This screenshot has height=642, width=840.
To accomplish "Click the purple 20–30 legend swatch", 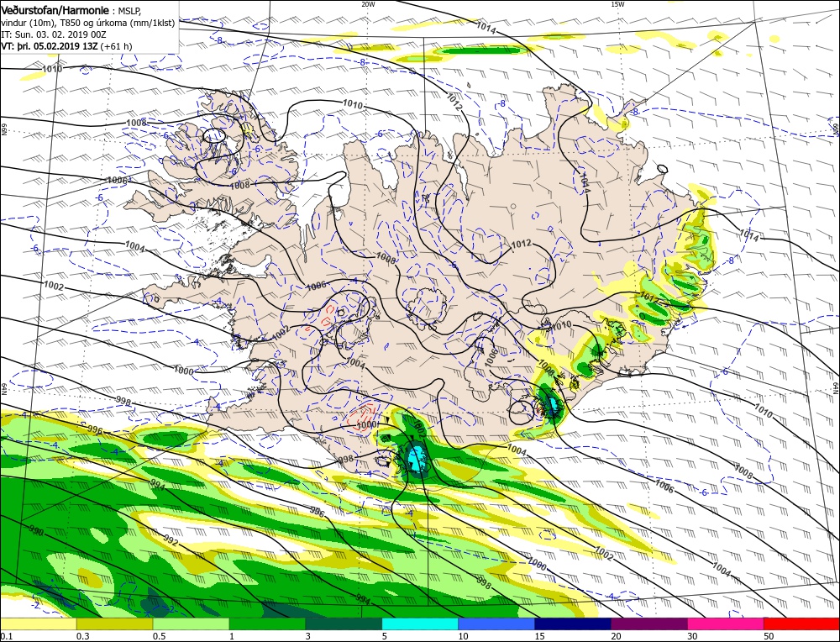I will pos(649,624).
